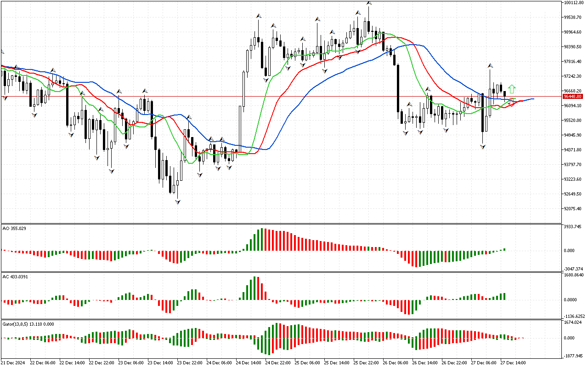This screenshot has width=588, height=368.
Task: Click the 100112.80 price level
Action: (x=573, y=3)
